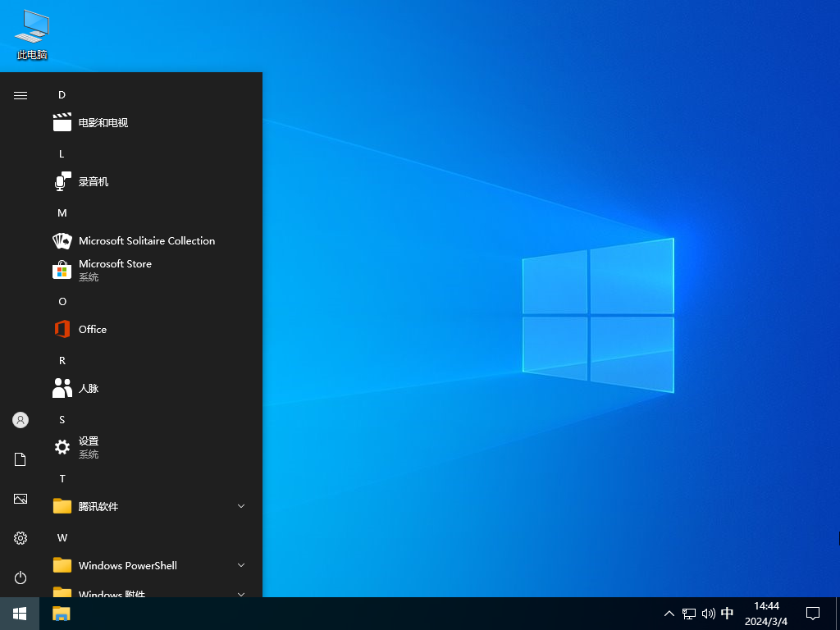840x630 pixels.
Task: Jump to letter M section header
Action: pyautogui.click(x=62, y=213)
